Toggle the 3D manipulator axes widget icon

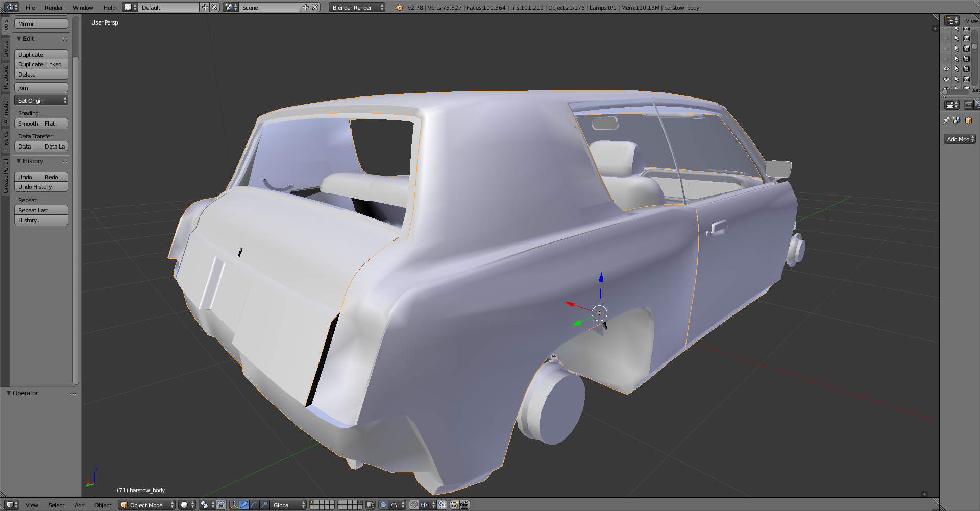(234, 505)
